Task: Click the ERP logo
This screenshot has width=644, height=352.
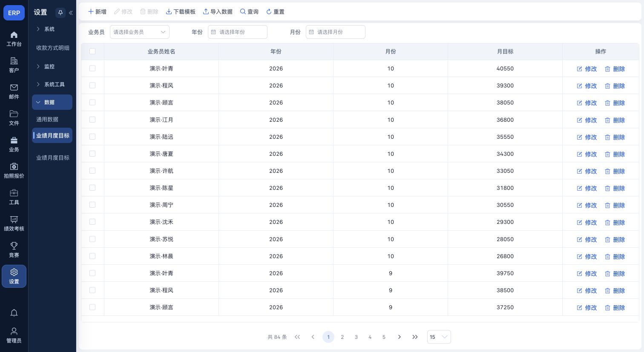Action: (x=14, y=13)
